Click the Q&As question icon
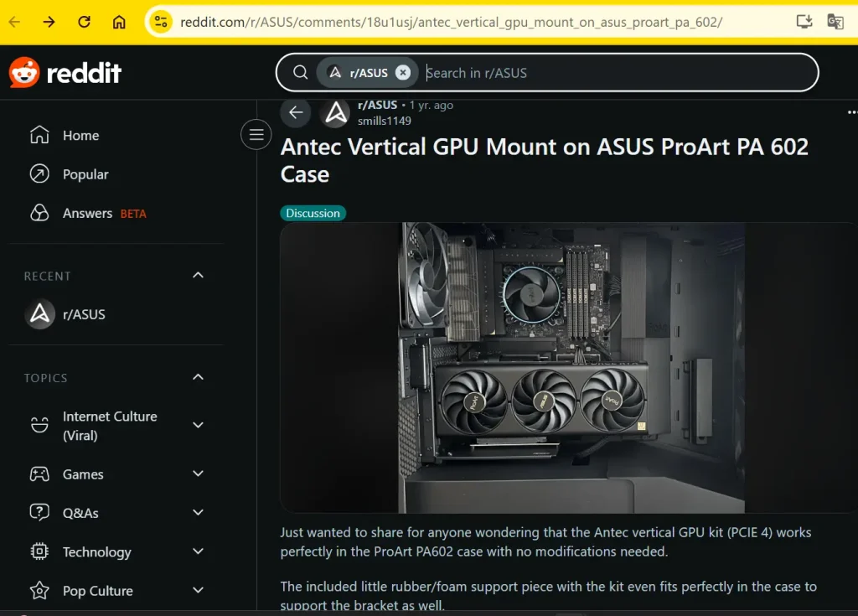 (39, 513)
